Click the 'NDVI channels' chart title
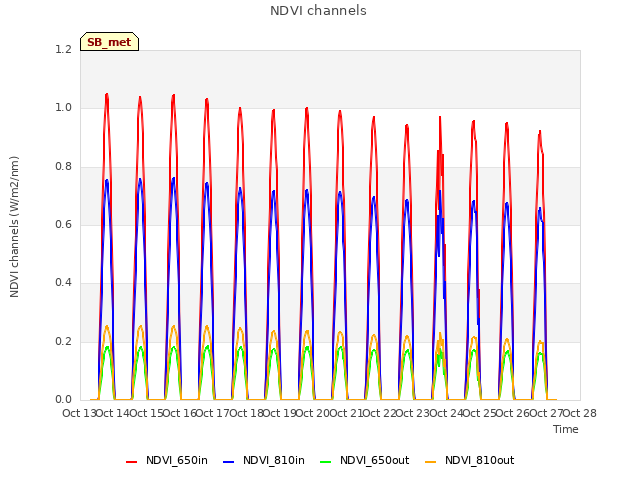Screen dimensions: 640x480 click(318, 11)
